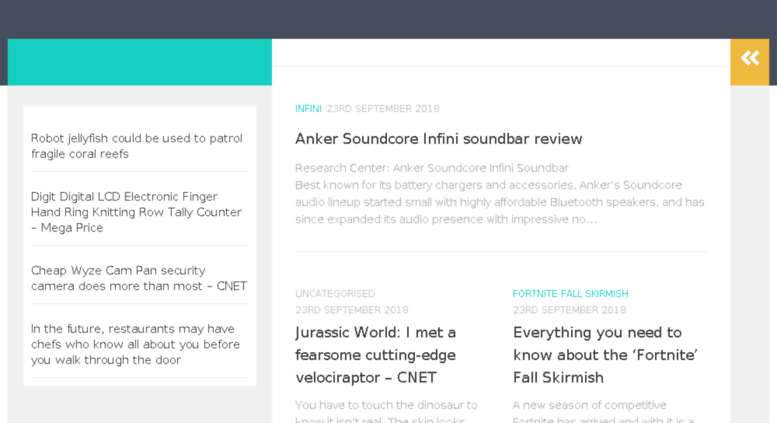Click the dinosaur article excerpt text
Screen dimensions: 777x423
[x=387, y=411]
